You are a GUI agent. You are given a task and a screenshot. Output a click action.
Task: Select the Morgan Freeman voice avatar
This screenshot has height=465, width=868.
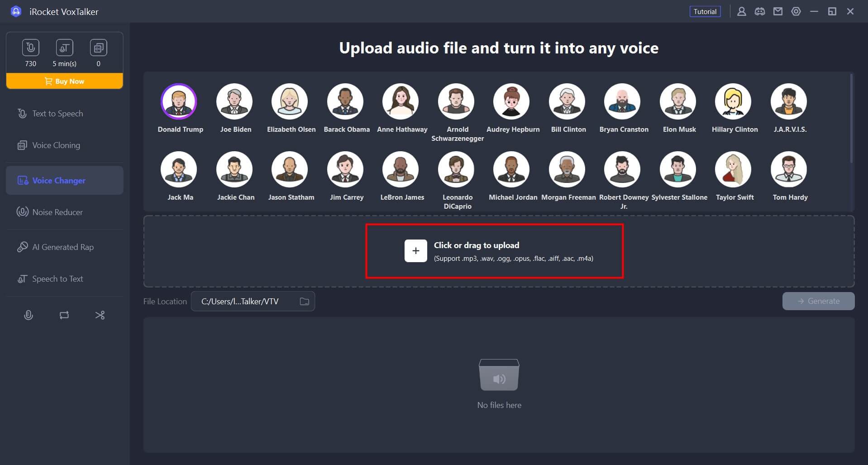pos(567,169)
